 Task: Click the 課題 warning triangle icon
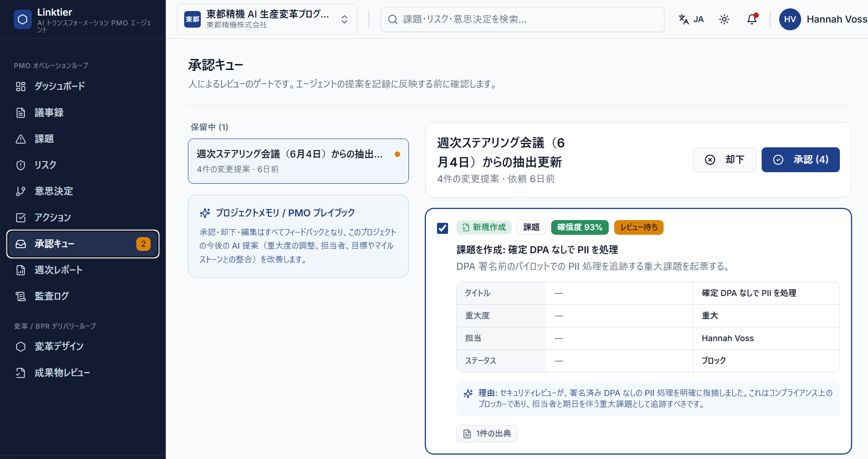pyautogui.click(x=21, y=139)
